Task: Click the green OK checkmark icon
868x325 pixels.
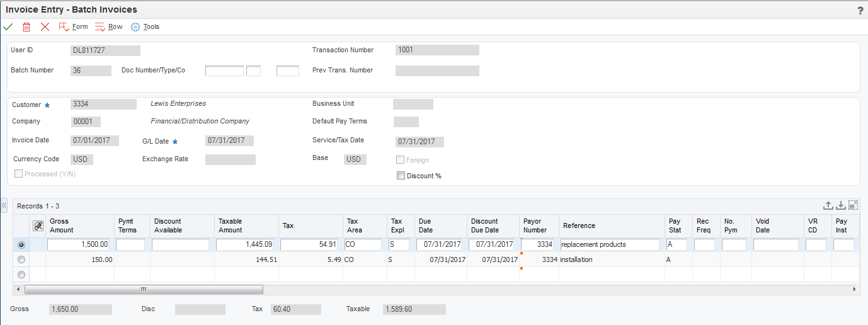Action: pos(8,27)
